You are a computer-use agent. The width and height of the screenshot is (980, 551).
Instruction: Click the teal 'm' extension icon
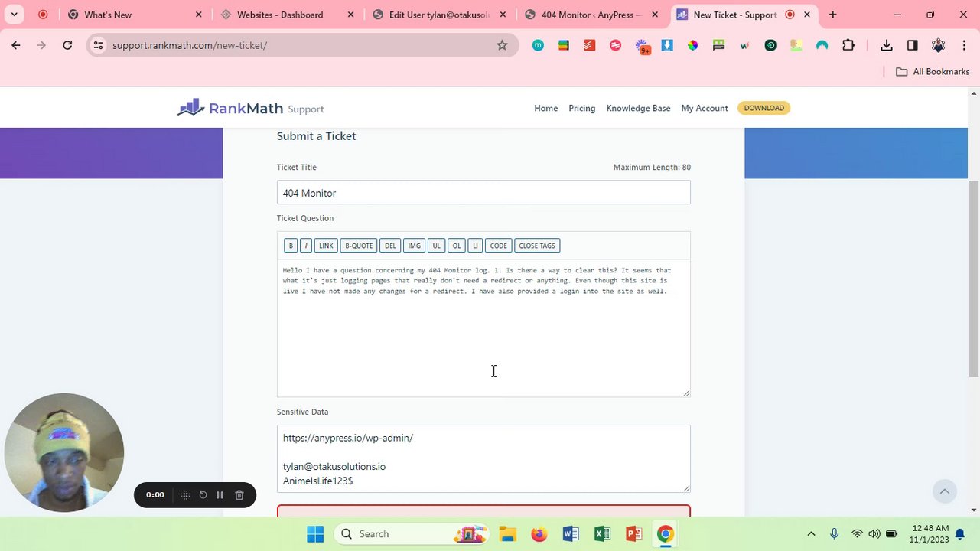pyautogui.click(x=538, y=45)
